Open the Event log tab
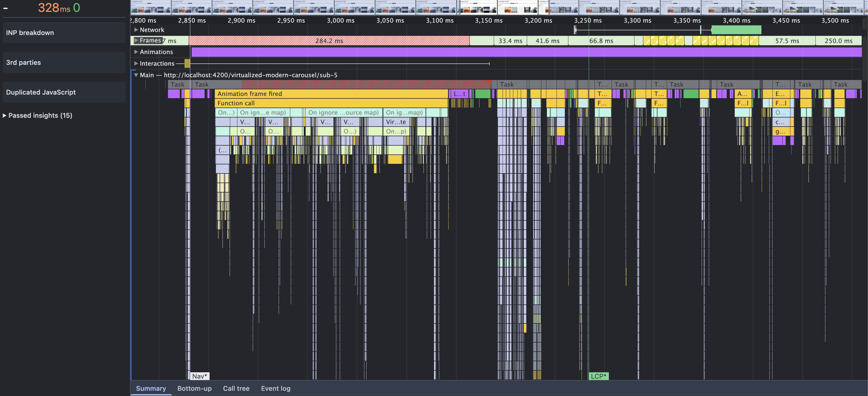The height and width of the screenshot is (396, 868). coord(275,388)
